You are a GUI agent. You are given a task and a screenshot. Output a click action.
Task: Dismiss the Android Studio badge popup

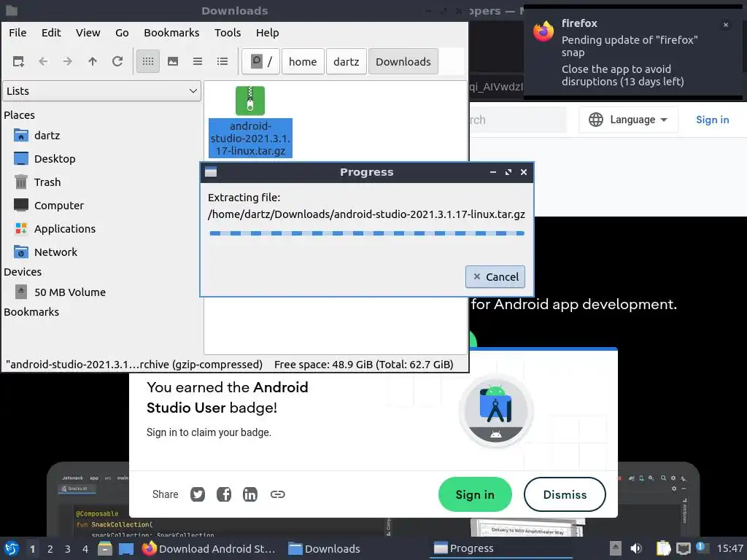tap(565, 495)
